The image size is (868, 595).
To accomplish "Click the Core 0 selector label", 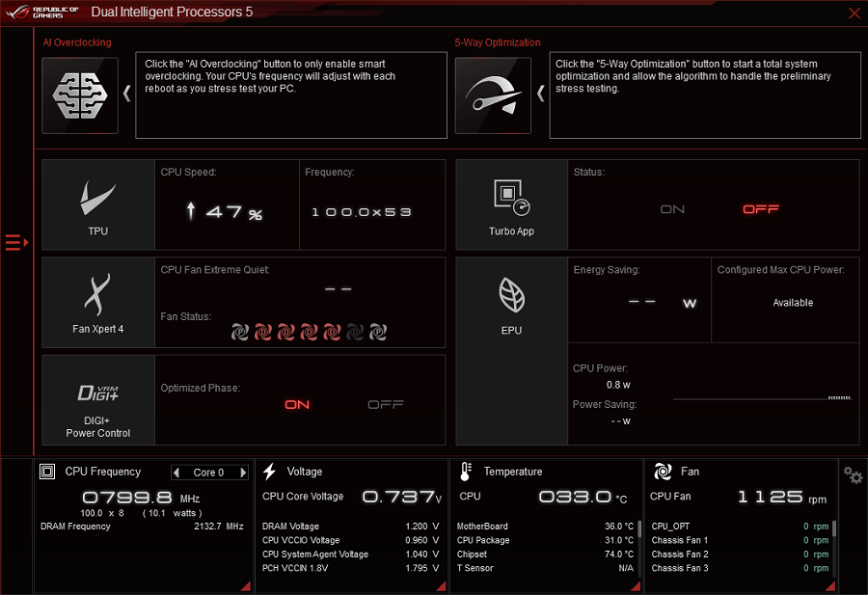I will (x=208, y=473).
